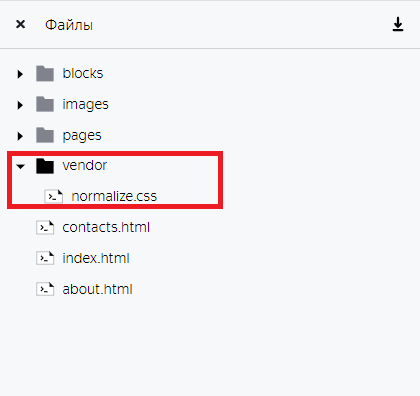Screen dimensions: 420x396
Task: Click the blocks folder icon
Action: [x=45, y=74]
